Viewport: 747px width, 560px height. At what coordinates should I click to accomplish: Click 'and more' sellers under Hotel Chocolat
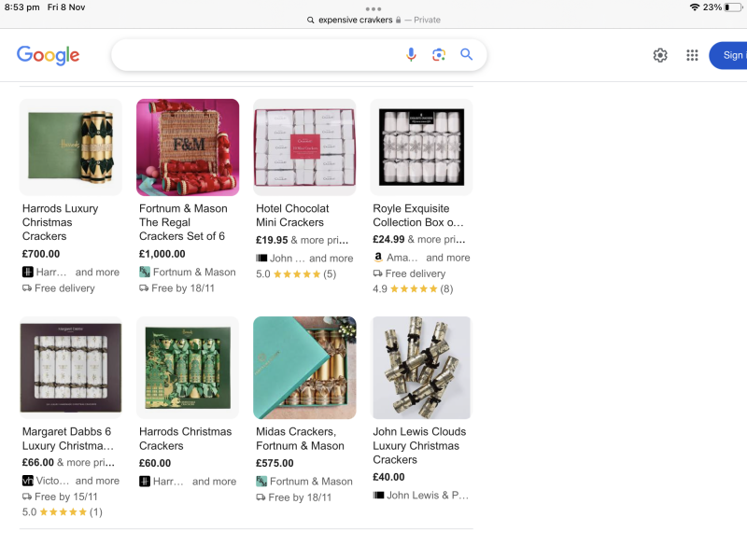[x=331, y=259]
